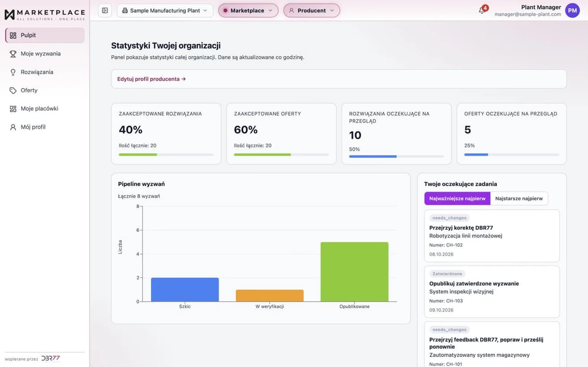Click the Oferty oczekujące na przegląd progress bar
This screenshot has width=588, height=367.
click(x=512, y=154)
